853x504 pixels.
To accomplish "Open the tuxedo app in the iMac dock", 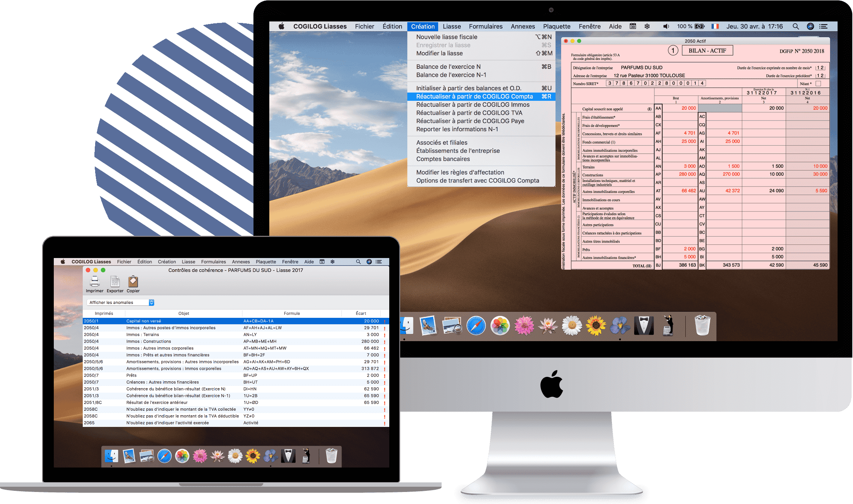I will [x=644, y=326].
